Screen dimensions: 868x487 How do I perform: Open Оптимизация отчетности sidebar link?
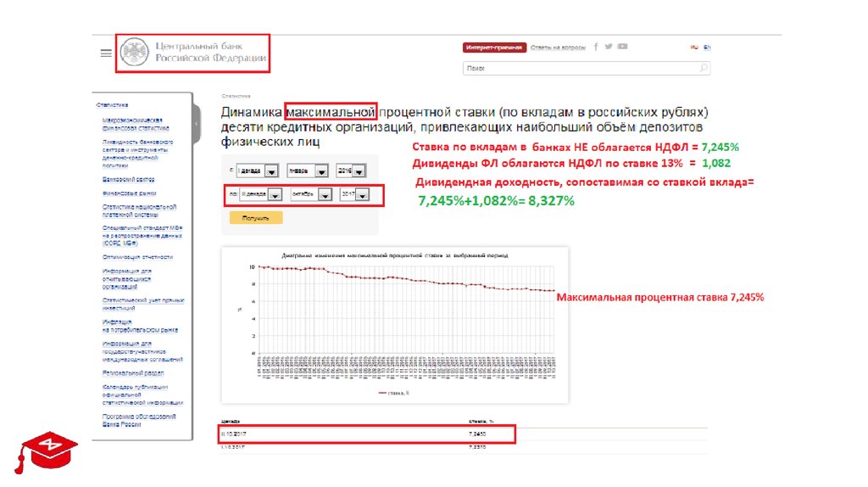click(137, 257)
